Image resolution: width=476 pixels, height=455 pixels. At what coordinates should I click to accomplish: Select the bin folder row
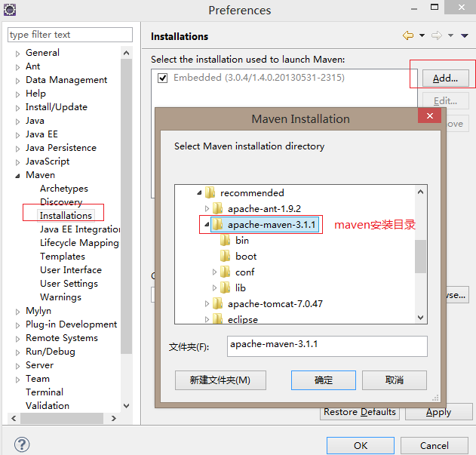pyautogui.click(x=242, y=240)
